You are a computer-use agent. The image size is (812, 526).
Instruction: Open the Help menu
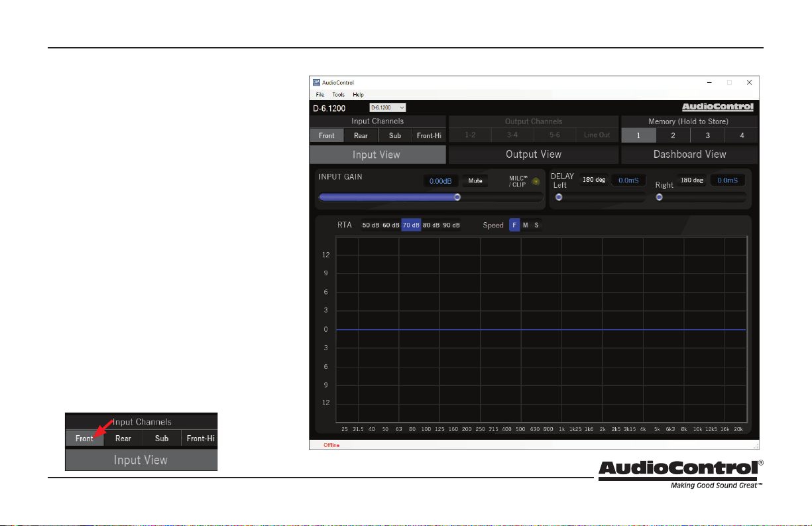pos(358,95)
